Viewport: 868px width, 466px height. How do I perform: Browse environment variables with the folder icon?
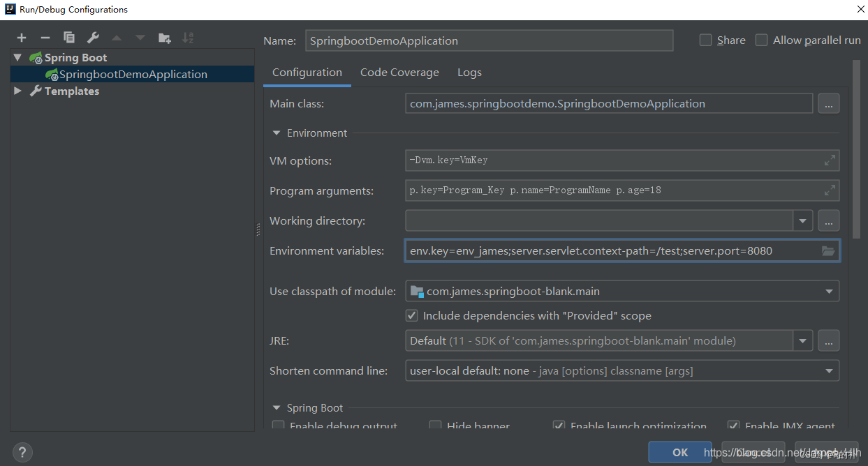[x=828, y=250]
